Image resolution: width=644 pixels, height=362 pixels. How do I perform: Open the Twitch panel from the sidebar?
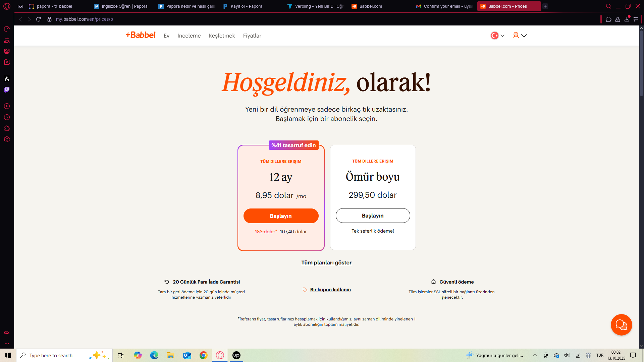[x=7, y=89]
